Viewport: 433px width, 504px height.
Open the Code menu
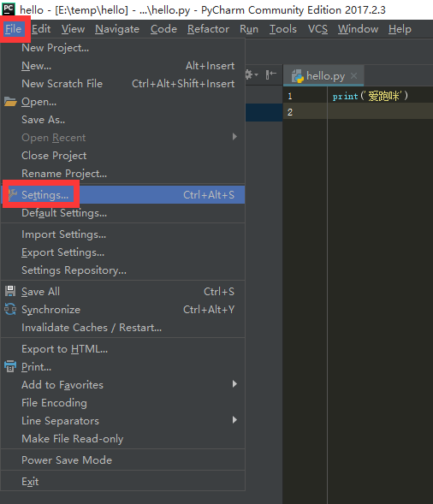164,29
